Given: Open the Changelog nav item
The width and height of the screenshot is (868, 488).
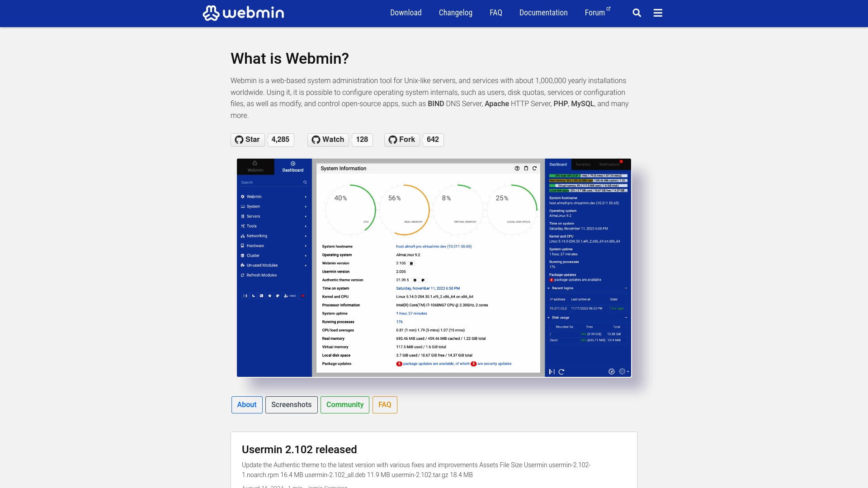Looking at the screenshot, I should [x=456, y=13].
